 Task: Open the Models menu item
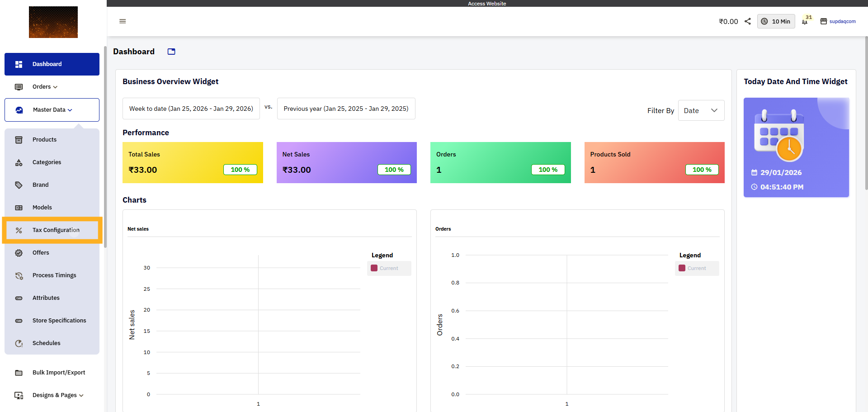pyautogui.click(x=52, y=208)
